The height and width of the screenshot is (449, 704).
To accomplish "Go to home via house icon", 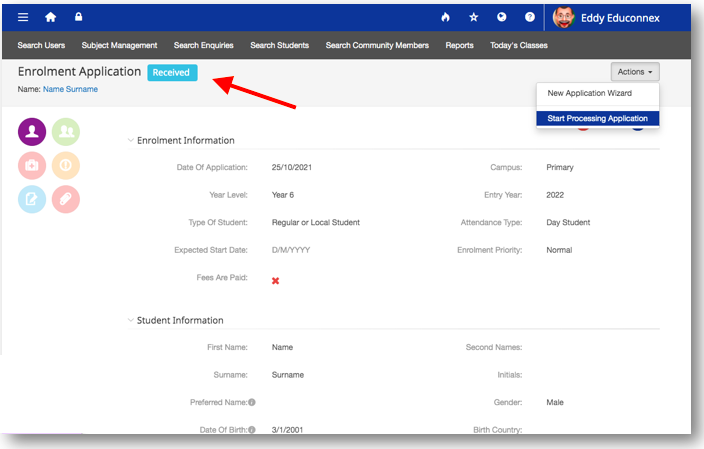I will (x=51, y=17).
